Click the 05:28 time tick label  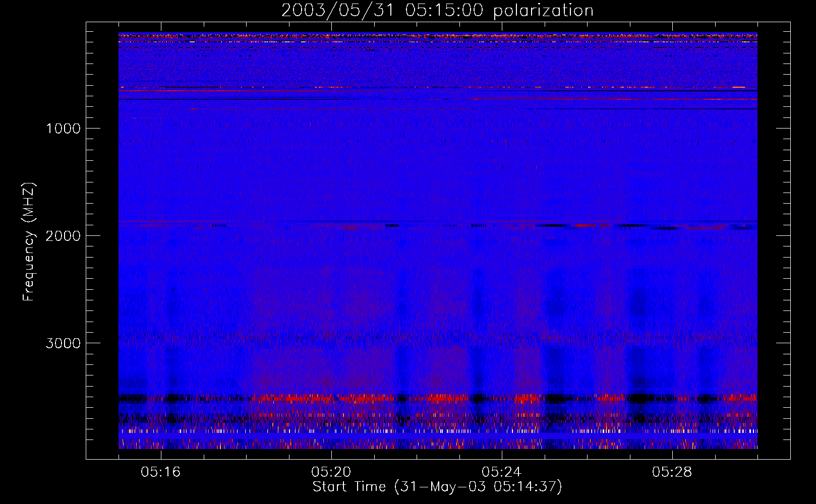click(672, 472)
